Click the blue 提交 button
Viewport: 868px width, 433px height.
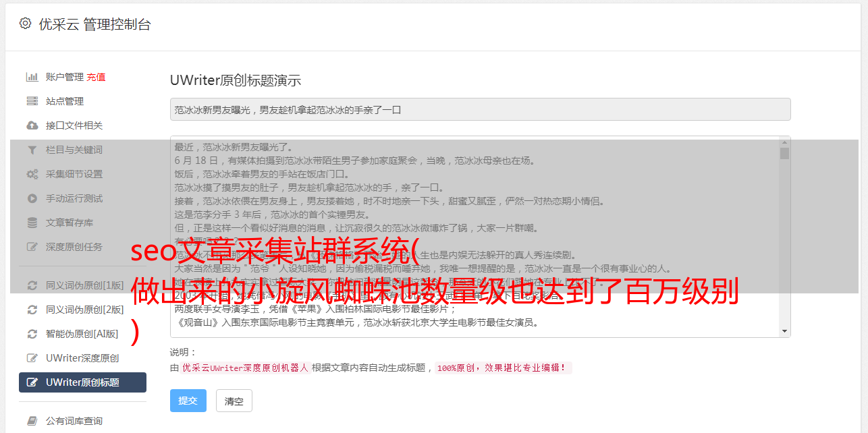(x=188, y=401)
